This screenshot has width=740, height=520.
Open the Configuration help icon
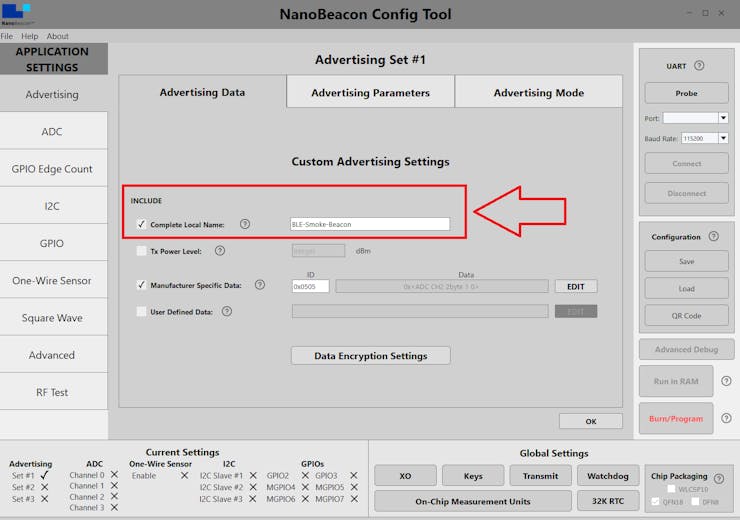[714, 236]
